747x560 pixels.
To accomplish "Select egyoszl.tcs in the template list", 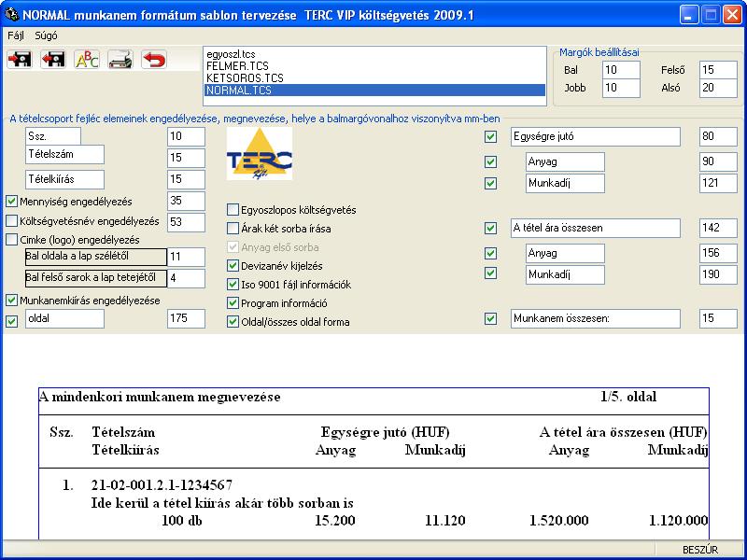I will [374, 55].
